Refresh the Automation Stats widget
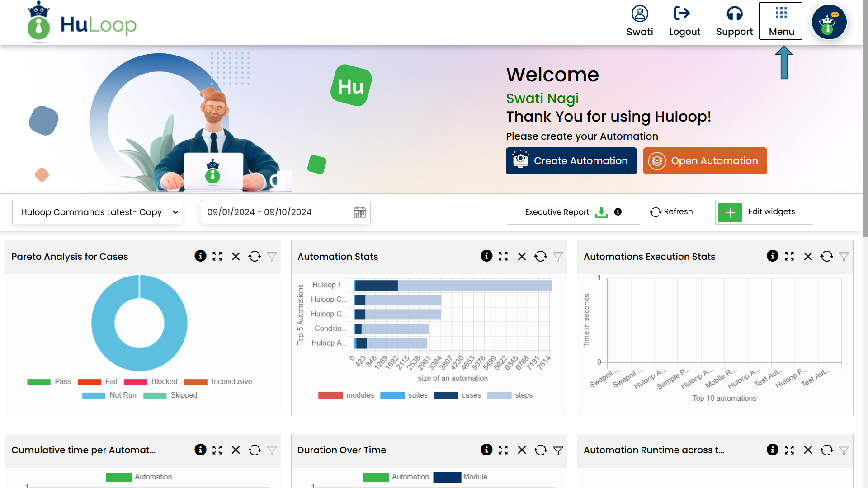This screenshot has width=868, height=488. tap(541, 256)
